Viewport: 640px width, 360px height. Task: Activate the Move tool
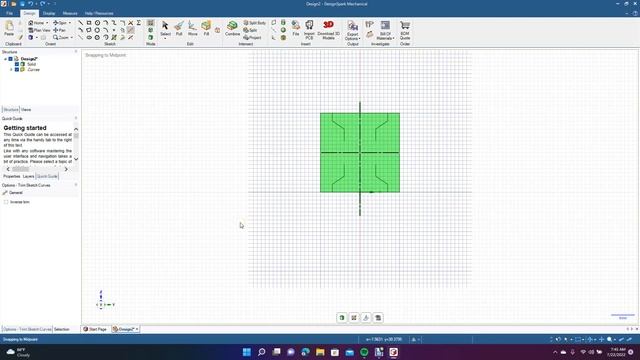tap(192, 29)
